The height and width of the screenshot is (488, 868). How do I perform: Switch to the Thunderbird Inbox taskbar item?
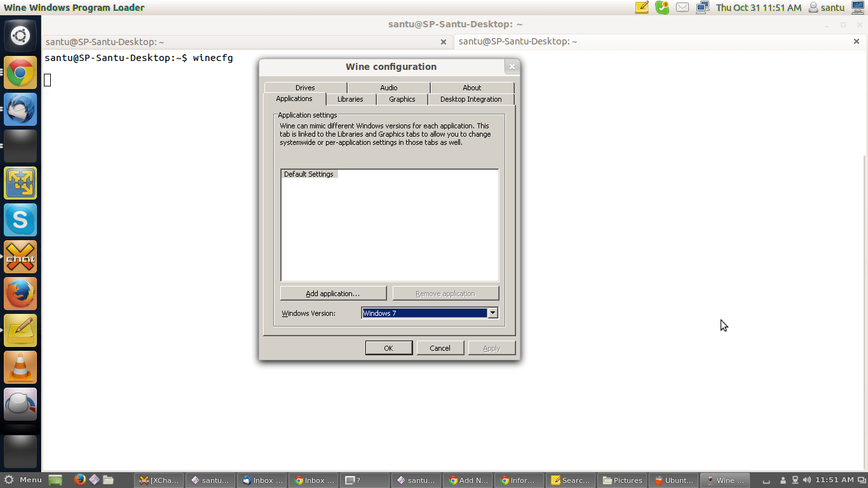click(262, 480)
